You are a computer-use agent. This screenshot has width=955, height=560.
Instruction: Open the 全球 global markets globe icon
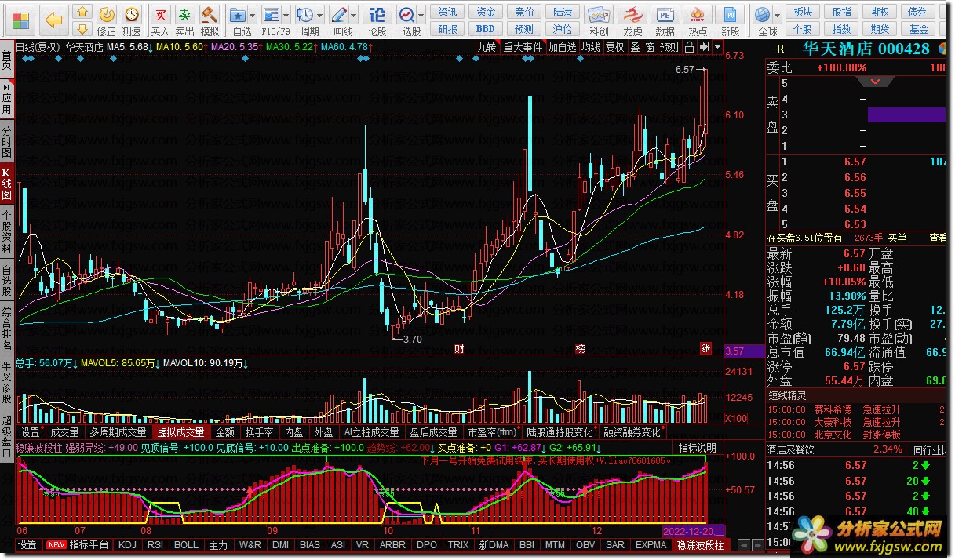[761, 15]
